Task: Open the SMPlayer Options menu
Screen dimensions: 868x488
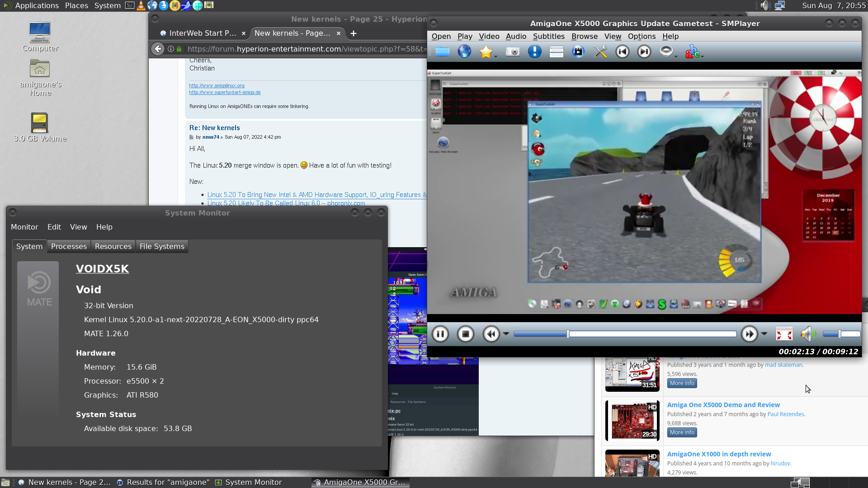Action: (x=642, y=36)
